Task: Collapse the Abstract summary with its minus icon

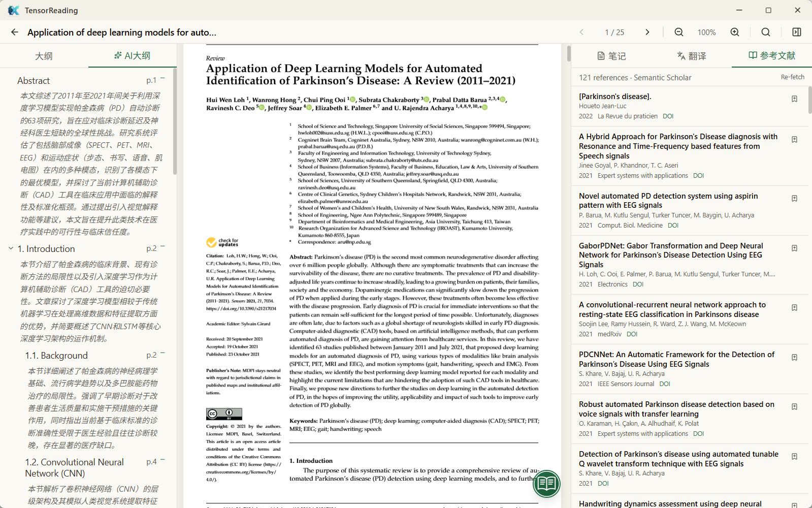Action: (x=163, y=79)
